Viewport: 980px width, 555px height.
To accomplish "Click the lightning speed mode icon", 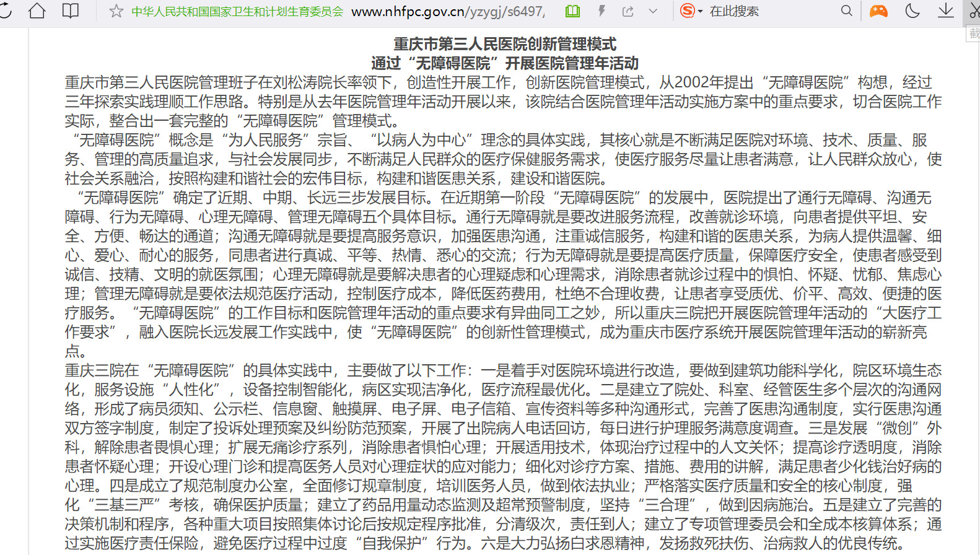I will click(x=601, y=11).
